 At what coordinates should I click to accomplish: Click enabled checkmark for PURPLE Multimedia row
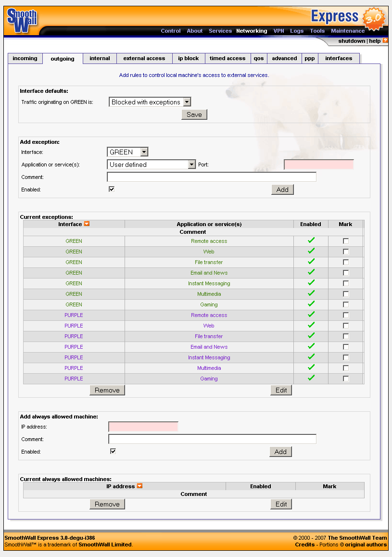pyautogui.click(x=311, y=367)
